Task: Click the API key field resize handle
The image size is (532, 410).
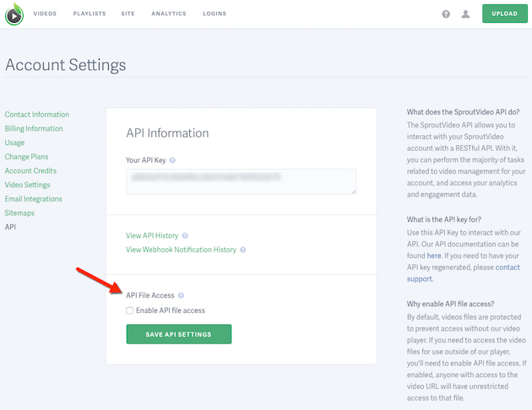Action: (x=354, y=192)
